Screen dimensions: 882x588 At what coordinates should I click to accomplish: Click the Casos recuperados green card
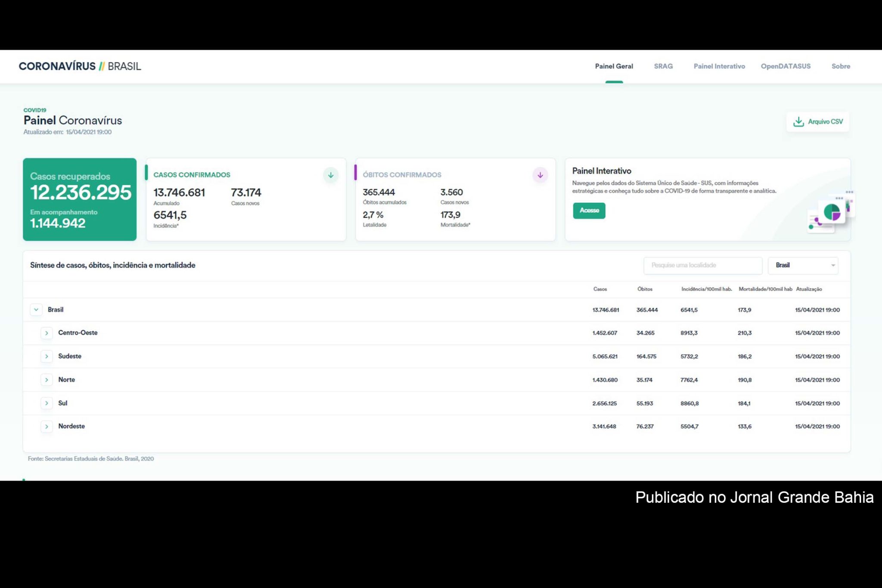pyautogui.click(x=80, y=199)
